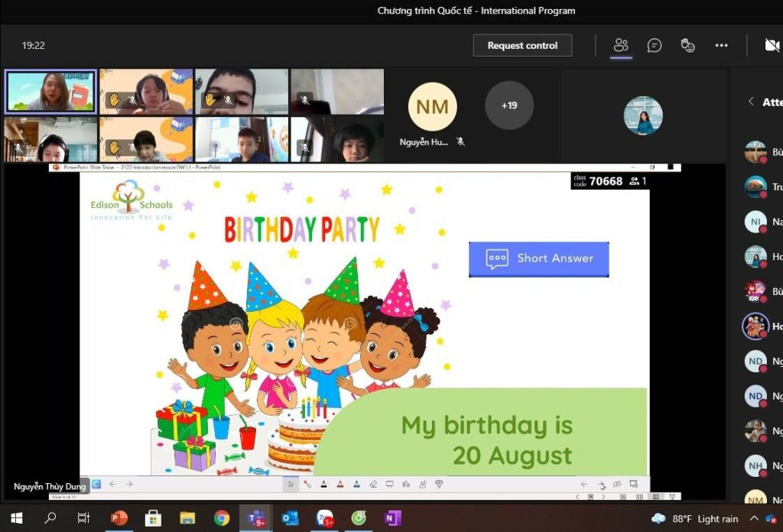Click the trophy icon in slide toolbar

[439, 484]
